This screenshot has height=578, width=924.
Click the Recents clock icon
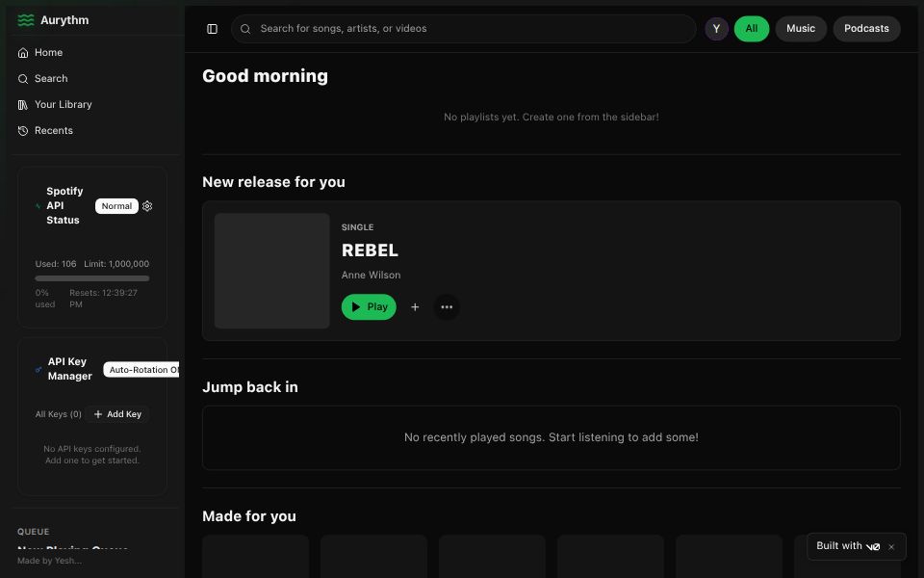tap(22, 130)
